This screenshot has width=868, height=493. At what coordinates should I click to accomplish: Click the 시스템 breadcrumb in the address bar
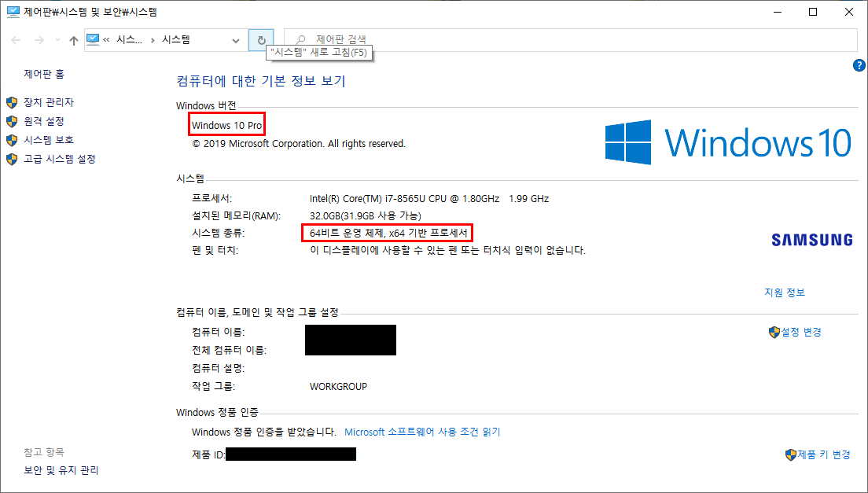[176, 39]
